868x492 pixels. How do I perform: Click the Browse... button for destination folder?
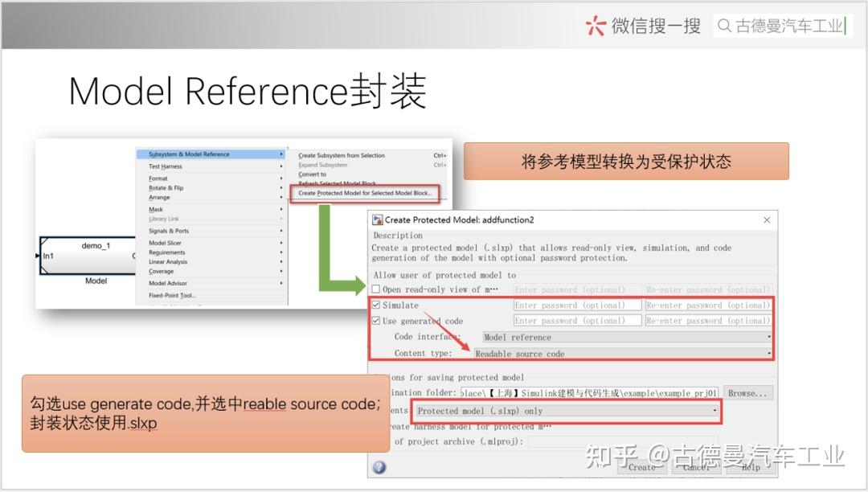[747, 392]
